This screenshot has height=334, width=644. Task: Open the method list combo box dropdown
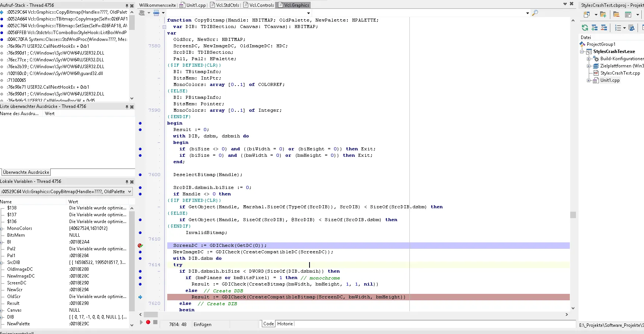[x=527, y=13]
